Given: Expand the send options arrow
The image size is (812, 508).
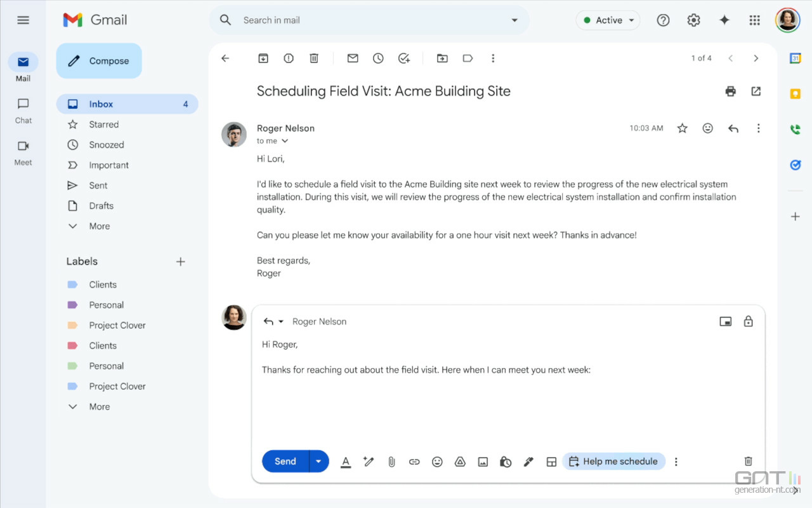Looking at the screenshot, I should (318, 462).
